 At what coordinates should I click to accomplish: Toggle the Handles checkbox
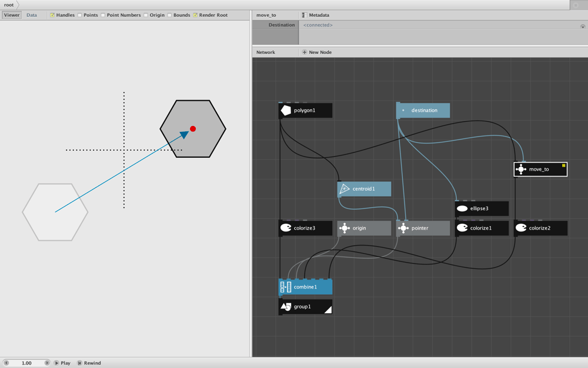pos(52,15)
